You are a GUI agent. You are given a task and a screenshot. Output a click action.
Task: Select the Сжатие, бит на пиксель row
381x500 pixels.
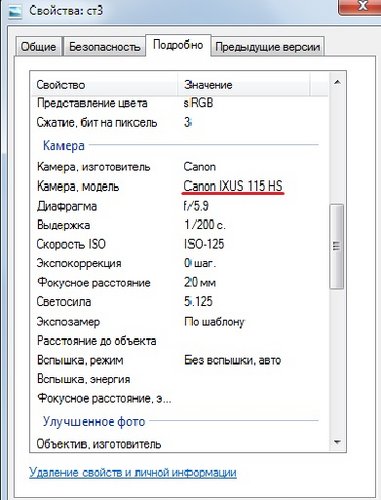[97, 123]
